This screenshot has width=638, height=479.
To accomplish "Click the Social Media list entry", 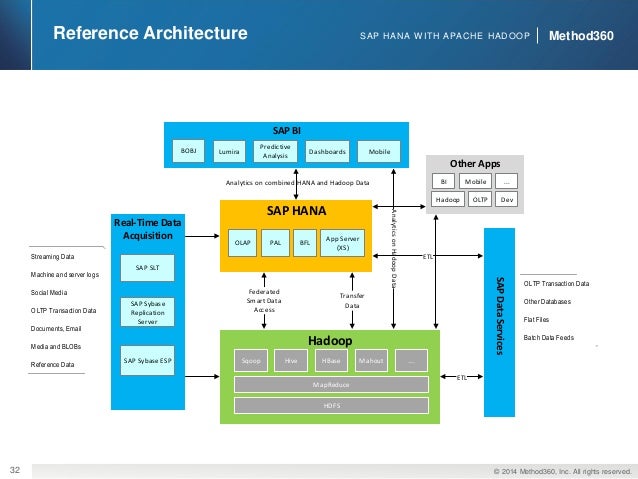I will [49, 293].
